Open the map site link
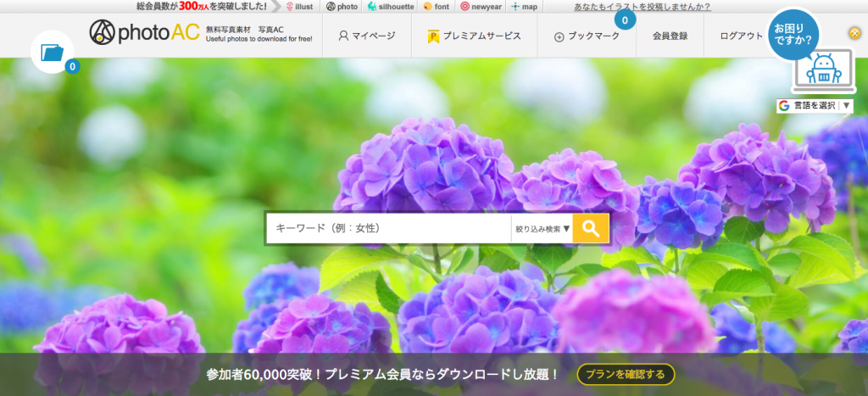This screenshot has height=396, width=868. (x=524, y=7)
